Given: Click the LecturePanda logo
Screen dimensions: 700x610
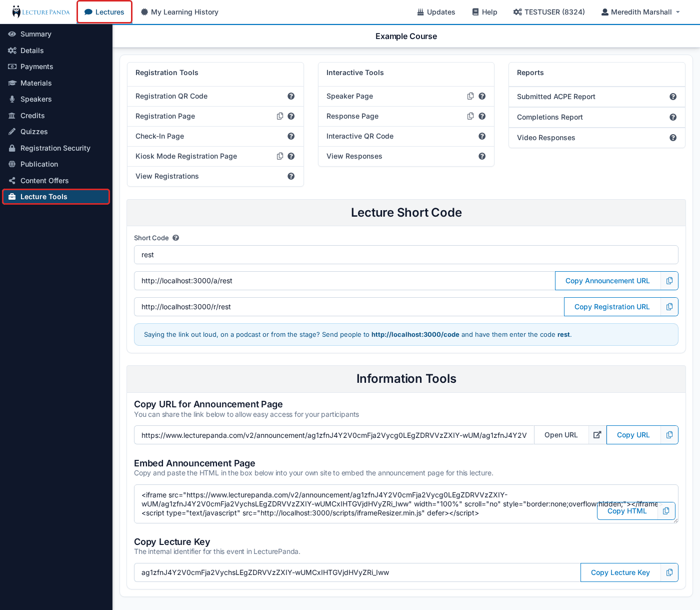Looking at the screenshot, I should pyautogui.click(x=41, y=12).
